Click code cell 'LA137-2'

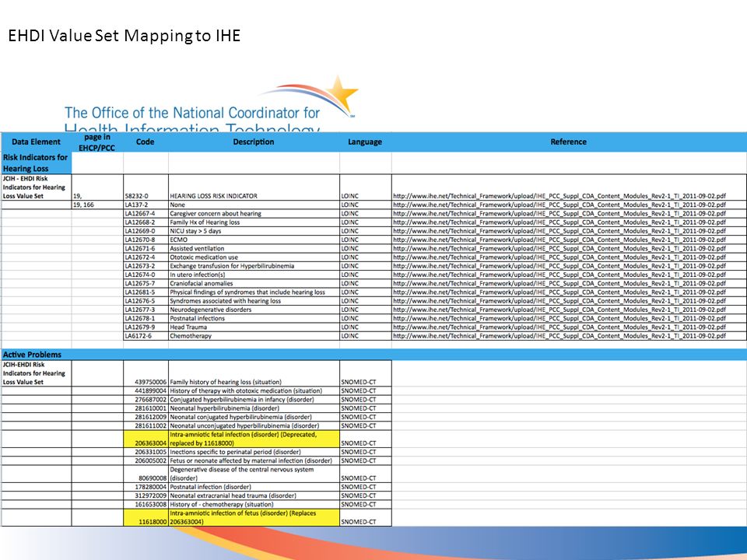point(146,205)
